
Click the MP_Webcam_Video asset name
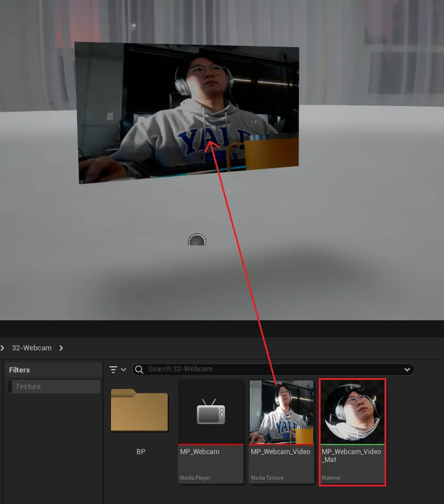280,452
